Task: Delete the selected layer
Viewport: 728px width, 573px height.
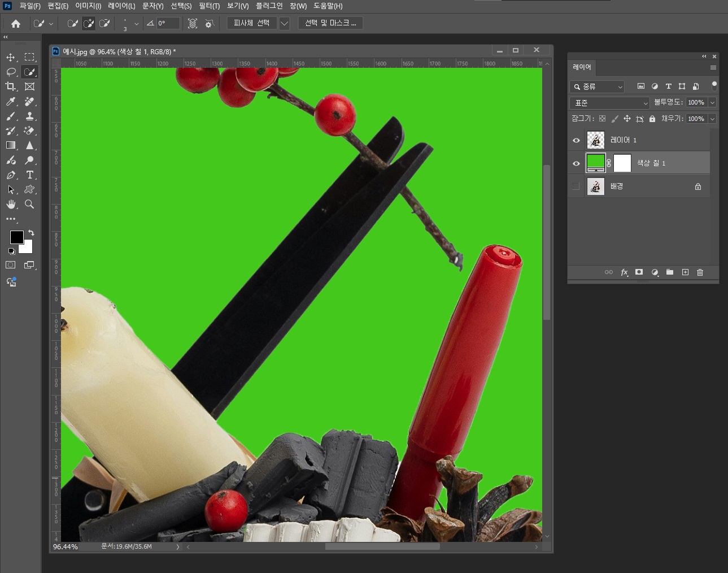Action: (700, 272)
